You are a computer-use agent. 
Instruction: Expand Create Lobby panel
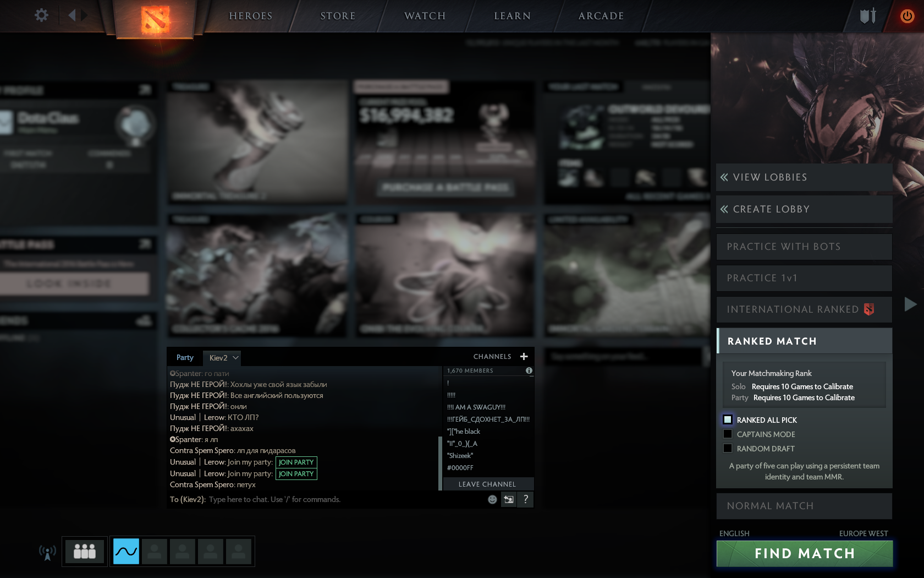click(x=804, y=209)
